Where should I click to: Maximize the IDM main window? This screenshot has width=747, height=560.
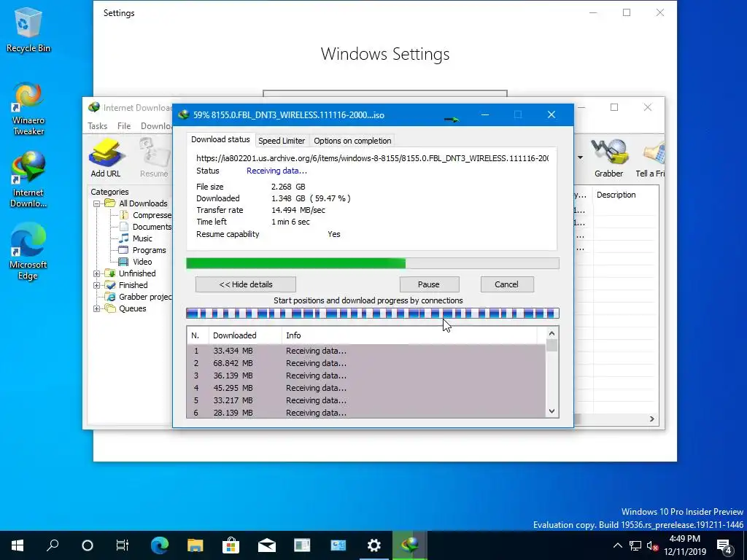point(614,108)
